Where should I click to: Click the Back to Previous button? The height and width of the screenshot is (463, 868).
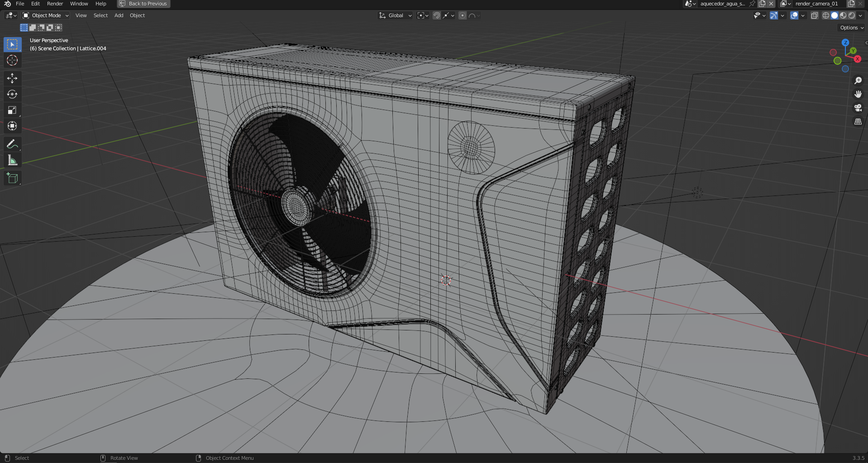pos(143,4)
